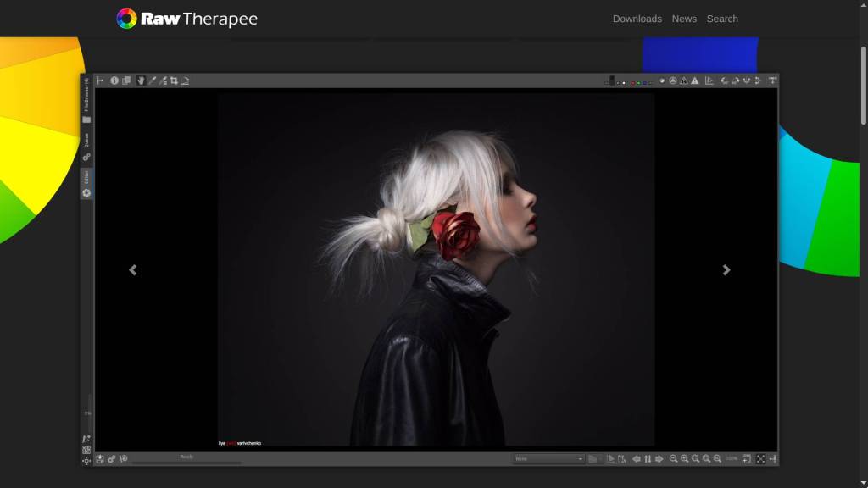868x488 pixels.
Task: Send image to queue with gears icon
Action: coord(112,459)
